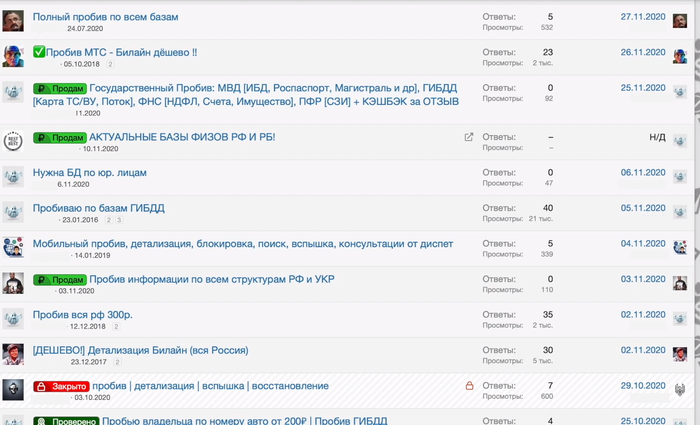This screenshot has height=425, width=700.
Task: Click author avatar of 'Государственный Пробив' thread
Action: (13, 92)
